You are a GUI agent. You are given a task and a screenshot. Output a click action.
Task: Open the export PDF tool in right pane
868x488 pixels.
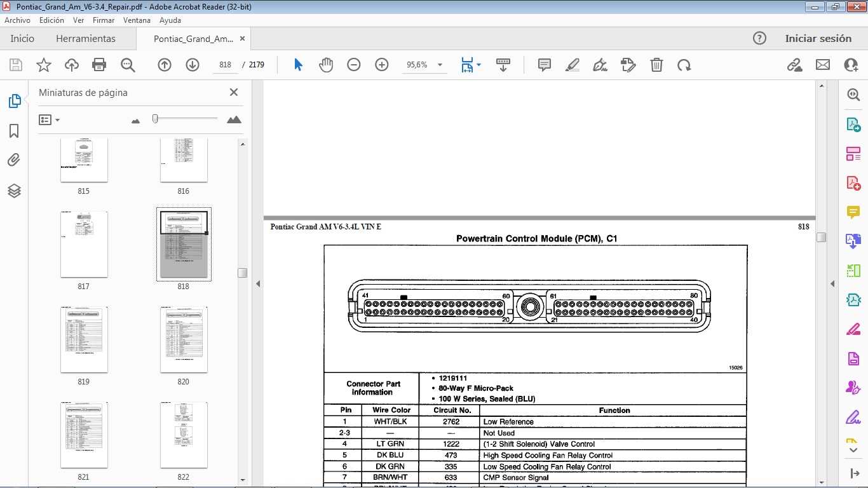point(853,124)
